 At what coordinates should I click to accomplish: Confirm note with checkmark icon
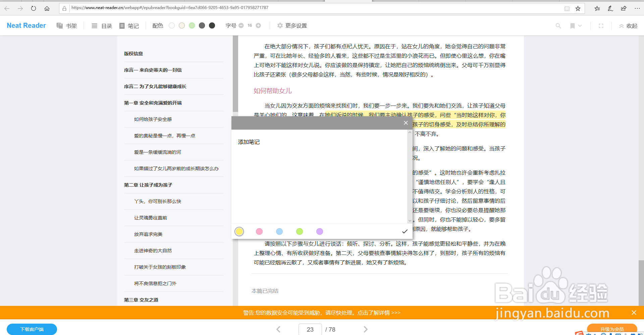[405, 231]
